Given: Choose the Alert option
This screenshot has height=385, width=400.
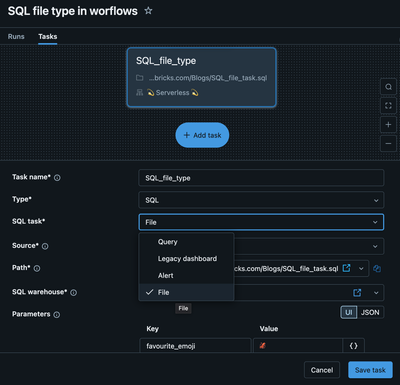Looking at the screenshot, I should coord(186,276).
